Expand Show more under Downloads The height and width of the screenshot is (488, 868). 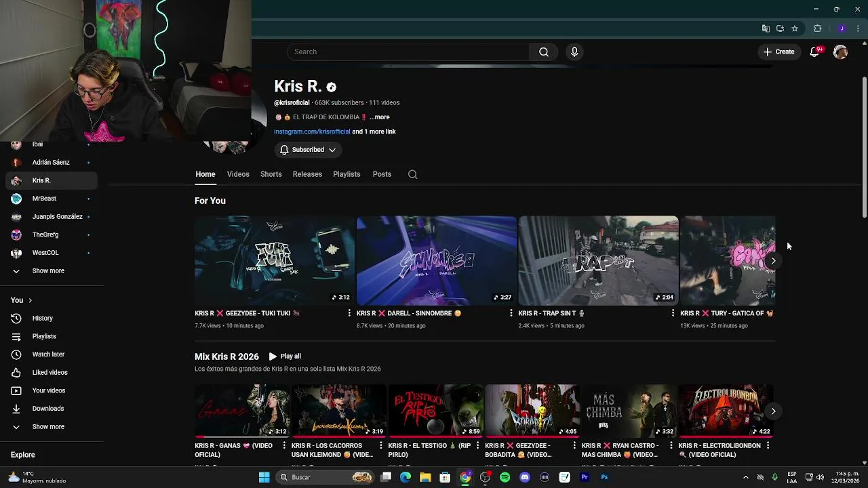(52, 427)
